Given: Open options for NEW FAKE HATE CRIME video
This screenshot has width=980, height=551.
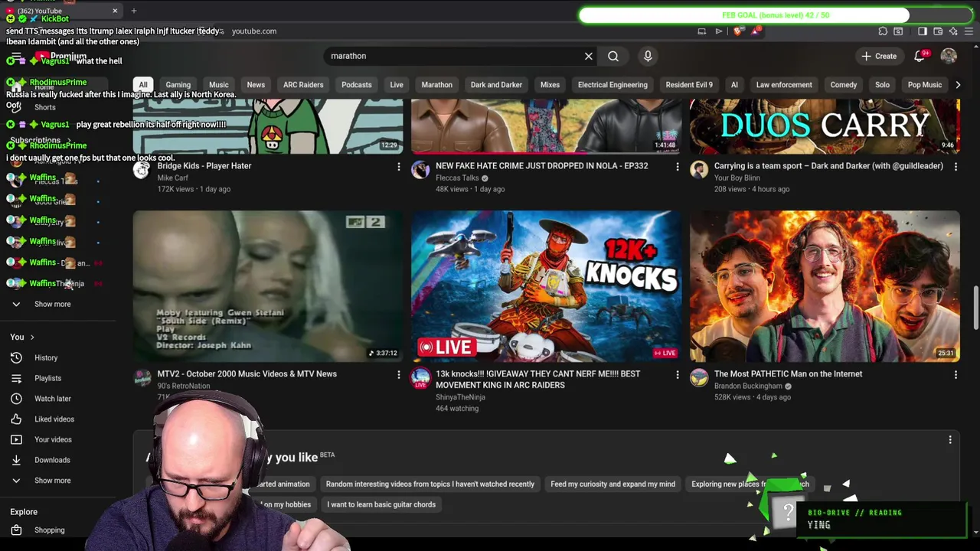Looking at the screenshot, I should [x=677, y=166].
